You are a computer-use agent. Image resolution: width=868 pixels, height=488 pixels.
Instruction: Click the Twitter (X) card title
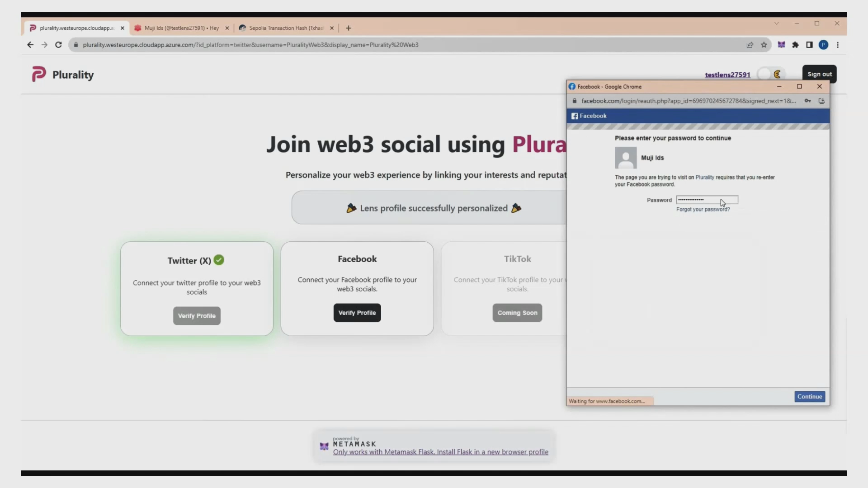pyautogui.click(x=189, y=261)
